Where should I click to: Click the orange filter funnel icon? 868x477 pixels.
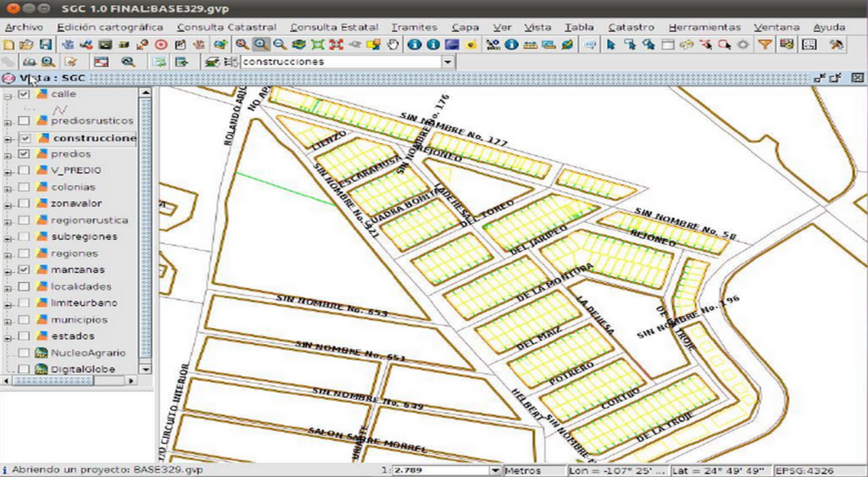pos(765,44)
